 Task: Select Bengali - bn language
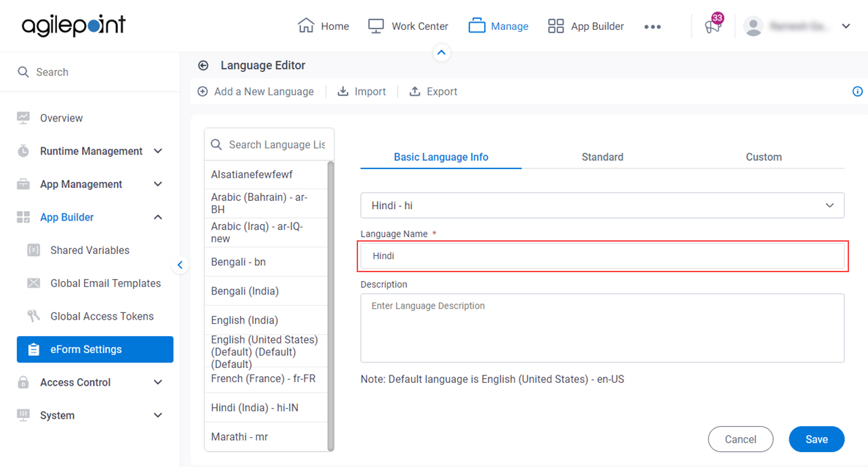point(266,261)
